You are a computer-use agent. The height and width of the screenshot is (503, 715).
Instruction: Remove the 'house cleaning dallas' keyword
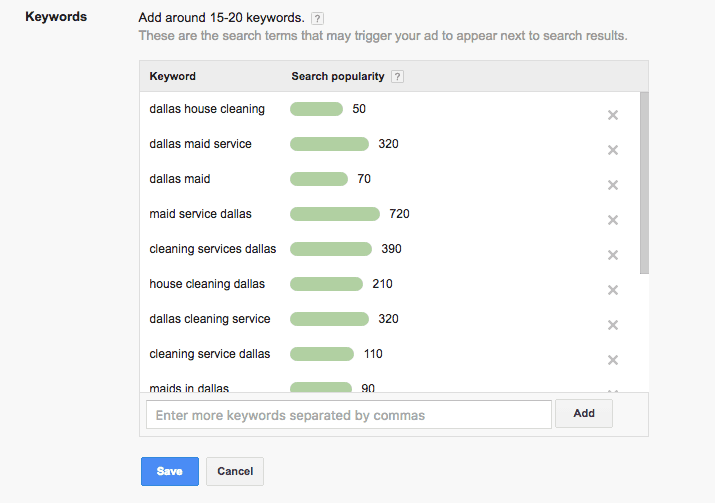tap(613, 290)
